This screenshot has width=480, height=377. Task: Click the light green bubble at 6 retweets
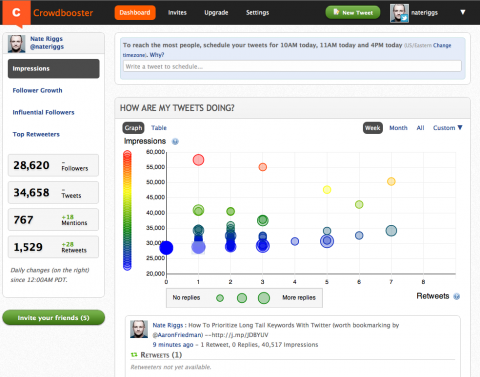(359, 204)
